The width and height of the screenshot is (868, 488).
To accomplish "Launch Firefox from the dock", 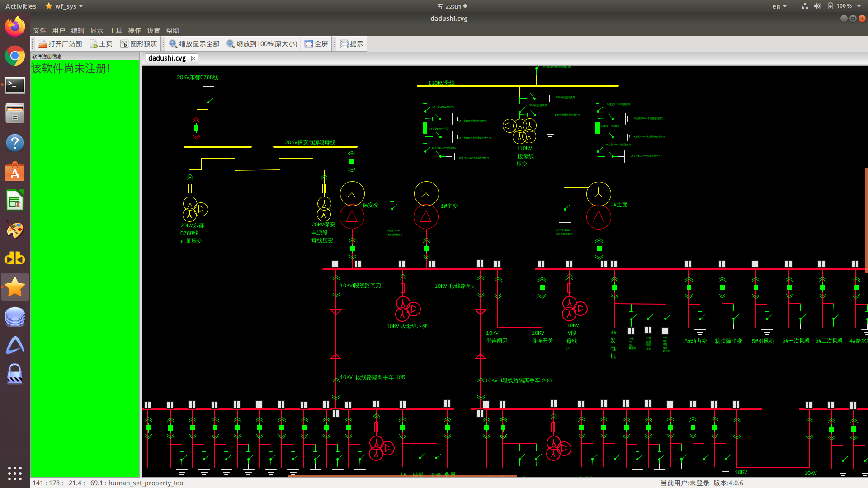I will point(15,27).
